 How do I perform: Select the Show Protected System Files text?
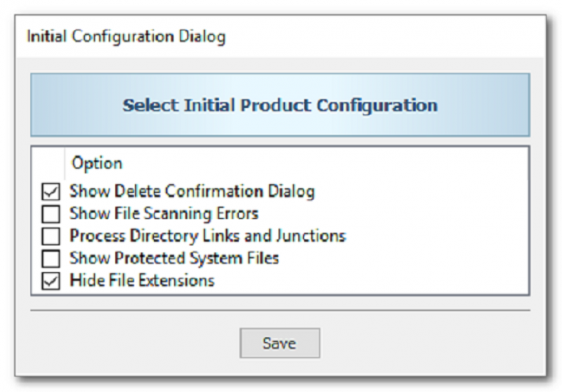pyautogui.click(x=174, y=259)
